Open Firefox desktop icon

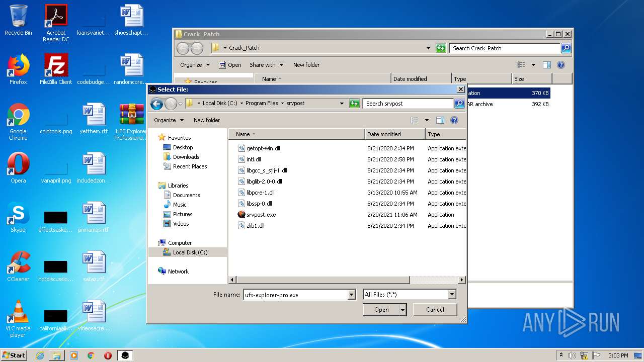(x=18, y=69)
